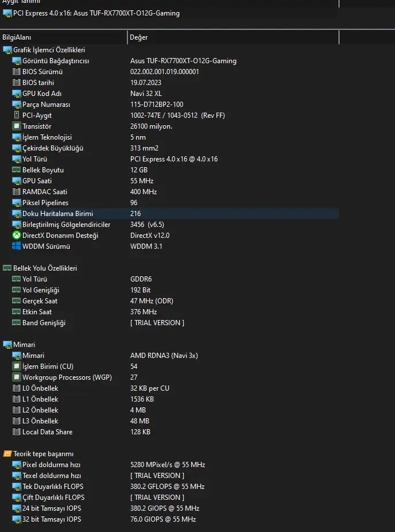Click the icon next to Pixel doldurma hızı
This screenshot has height=532, width=395.
16,465
